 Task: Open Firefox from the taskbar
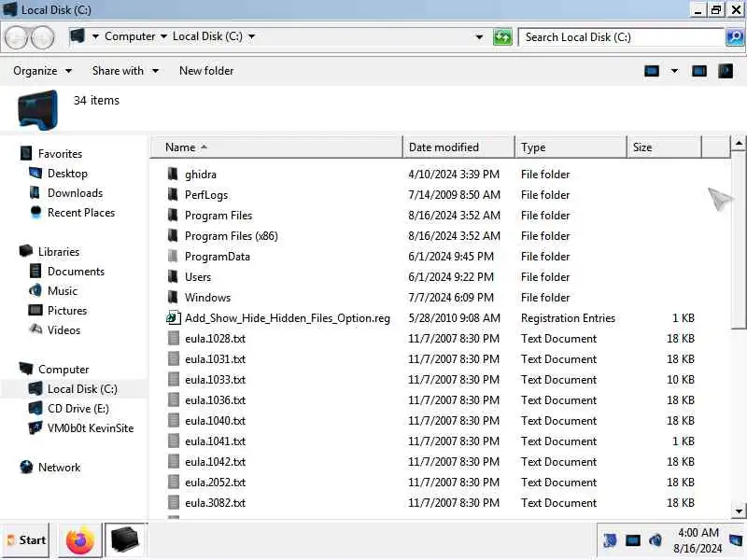coord(79,540)
